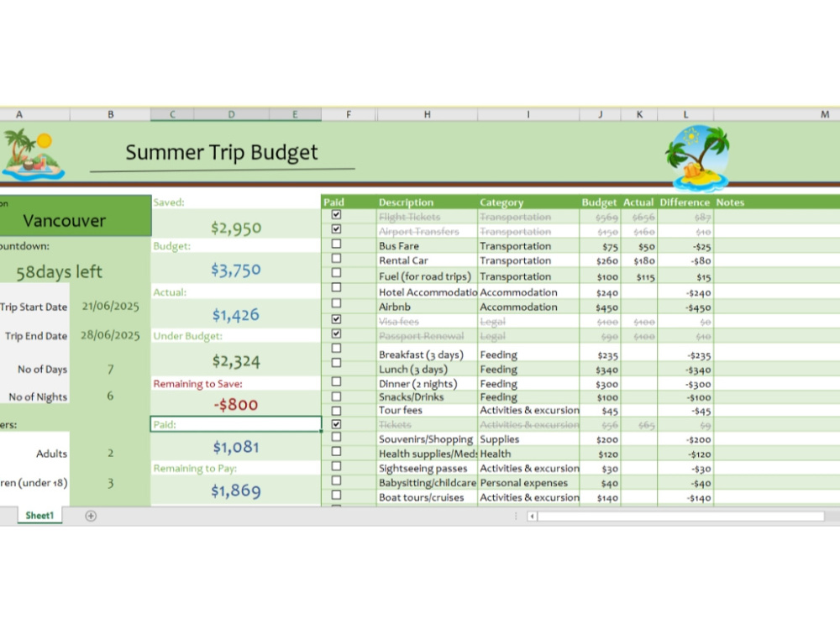Check the Breakfast (3 days) paid checkbox
The height and width of the screenshot is (630, 840).
(x=337, y=349)
